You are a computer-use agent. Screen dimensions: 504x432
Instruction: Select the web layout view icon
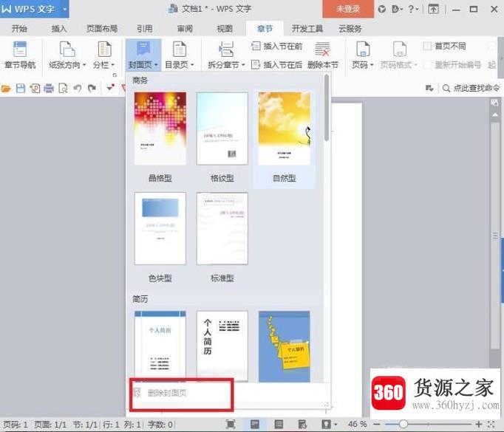click(302, 425)
